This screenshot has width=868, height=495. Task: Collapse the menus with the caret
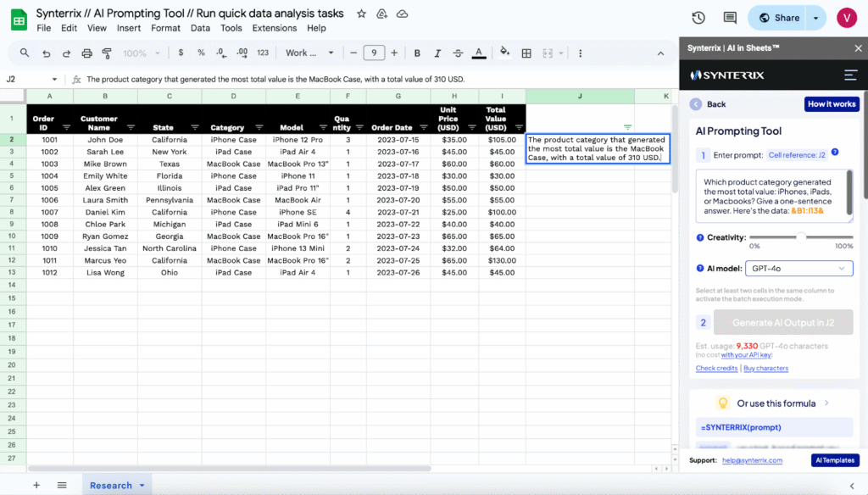(660, 53)
